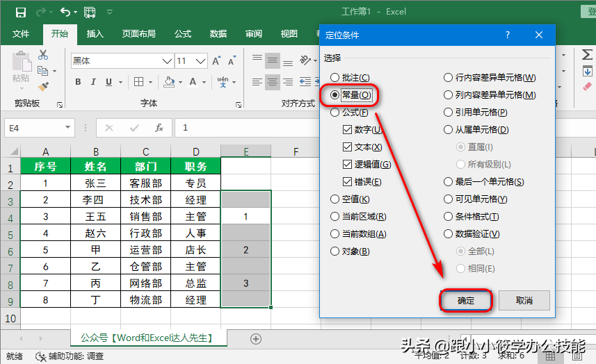Image resolution: width=596 pixels, height=364 pixels.
Task: Add a new sheet with plus icon
Action: point(256,339)
